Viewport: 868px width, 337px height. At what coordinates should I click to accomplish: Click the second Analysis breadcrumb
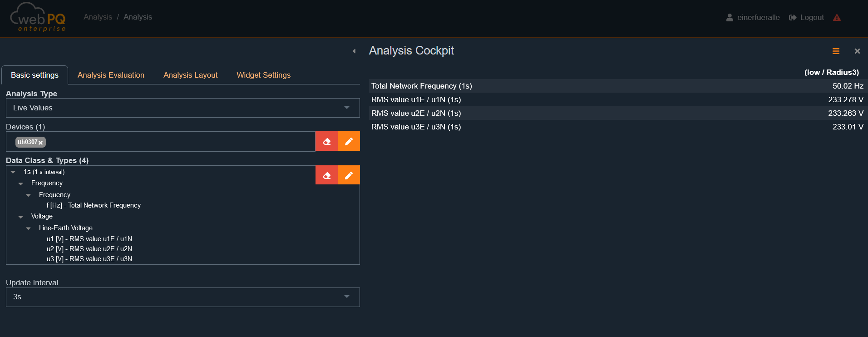(x=138, y=17)
